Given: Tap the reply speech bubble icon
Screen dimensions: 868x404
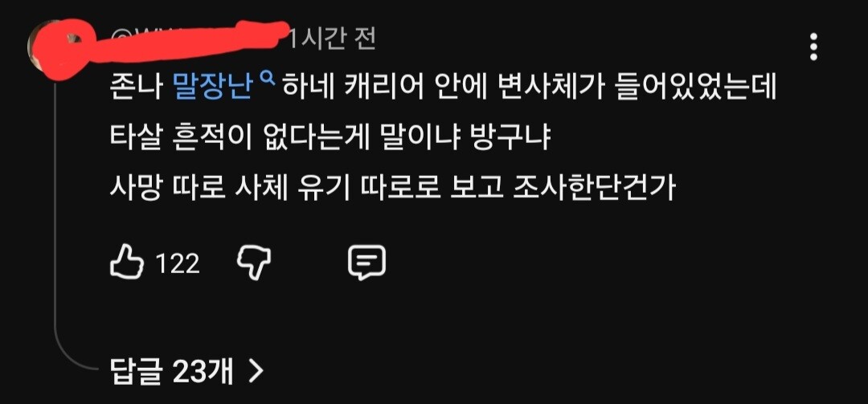Looking at the screenshot, I should pyautogui.click(x=366, y=263).
